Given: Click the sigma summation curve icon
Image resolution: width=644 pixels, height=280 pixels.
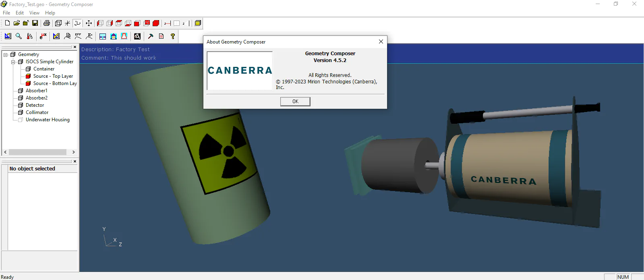Looking at the screenshot, I should pos(89,36).
